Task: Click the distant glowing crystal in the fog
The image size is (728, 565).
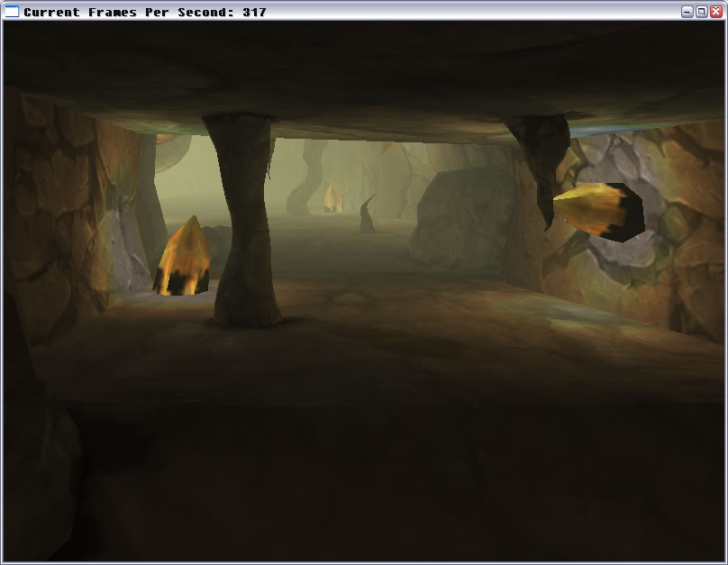Action: point(332,197)
